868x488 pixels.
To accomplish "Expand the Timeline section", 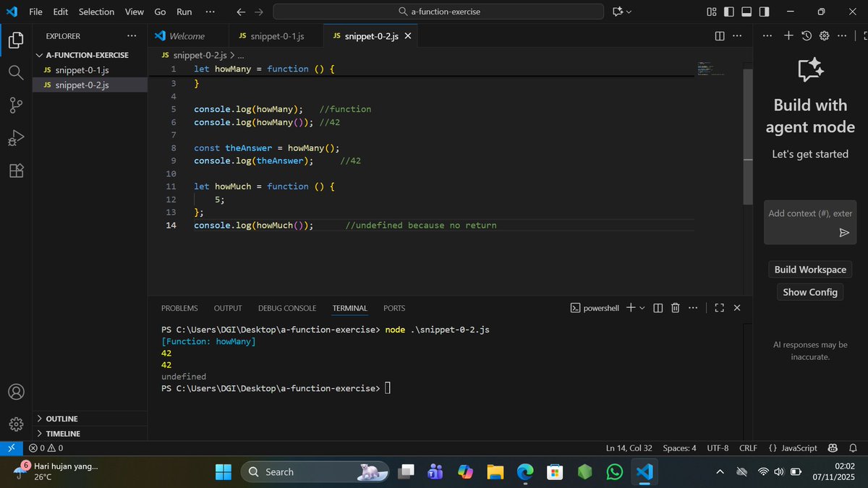I will coord(61,433).
